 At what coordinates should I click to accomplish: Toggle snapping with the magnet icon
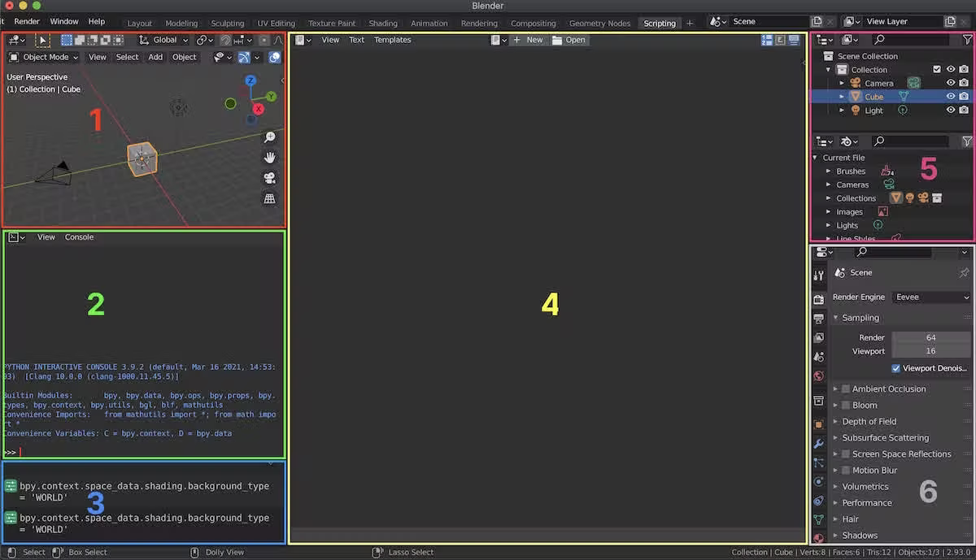224,39
